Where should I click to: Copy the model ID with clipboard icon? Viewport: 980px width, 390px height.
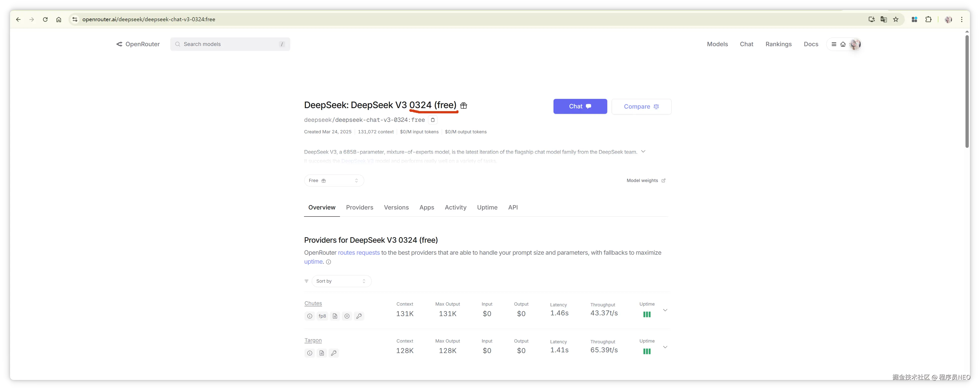pos(432,120)
